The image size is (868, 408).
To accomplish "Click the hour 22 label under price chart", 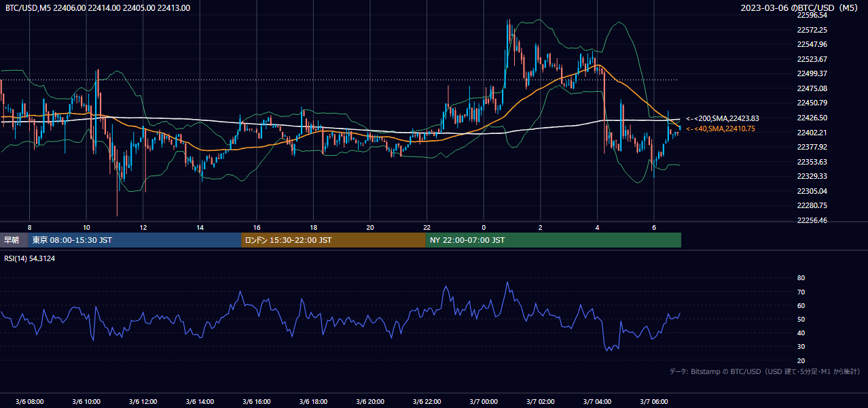I will [427, 227].
